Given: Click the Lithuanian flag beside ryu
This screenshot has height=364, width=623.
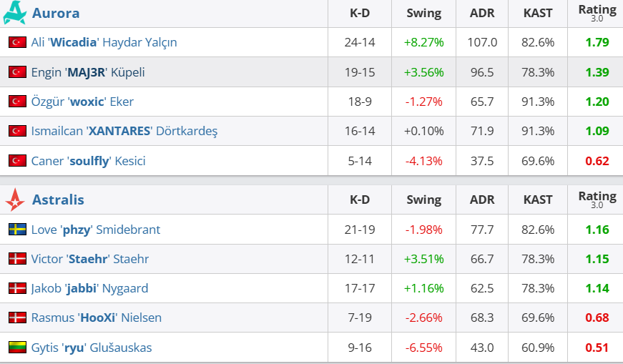Looking at the screenshot, I should (17, 348).
